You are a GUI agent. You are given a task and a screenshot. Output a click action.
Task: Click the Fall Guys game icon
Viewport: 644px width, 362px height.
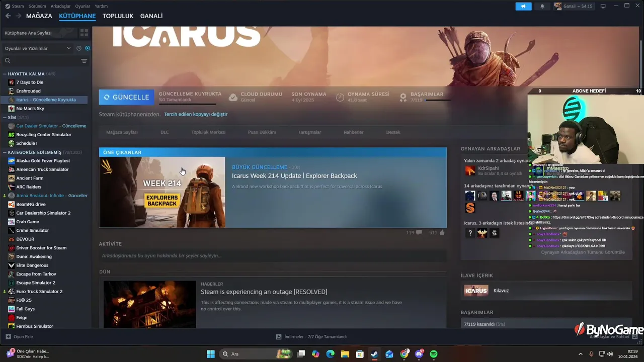[11, 309]
